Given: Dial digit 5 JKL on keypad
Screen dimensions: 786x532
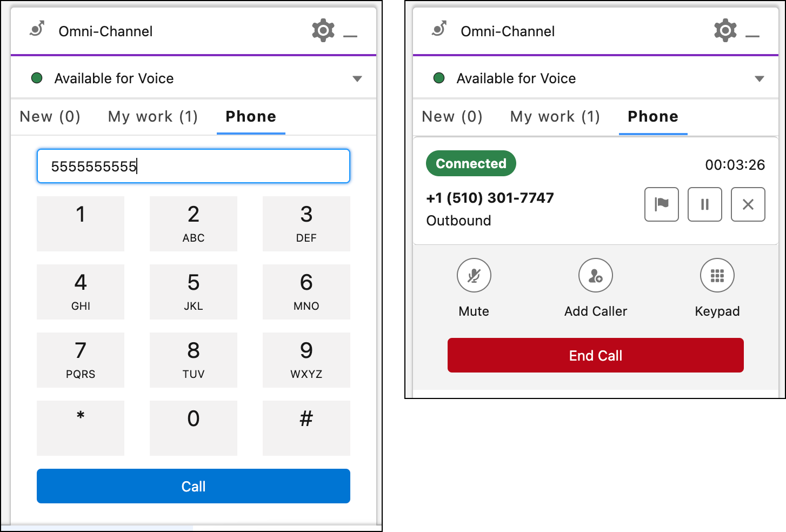Looking at the screenshot, I should [x=194, y=291].
